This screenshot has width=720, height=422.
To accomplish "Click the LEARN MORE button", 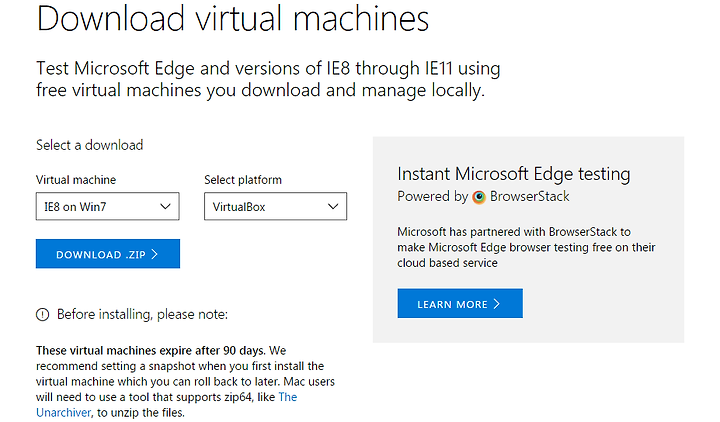I will 460,303.
